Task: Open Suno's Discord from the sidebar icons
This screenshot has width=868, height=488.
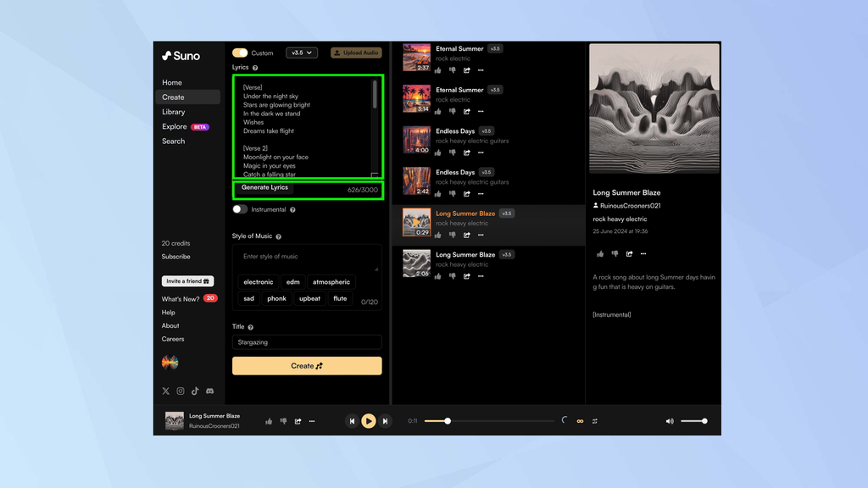Action: (209, 391)
